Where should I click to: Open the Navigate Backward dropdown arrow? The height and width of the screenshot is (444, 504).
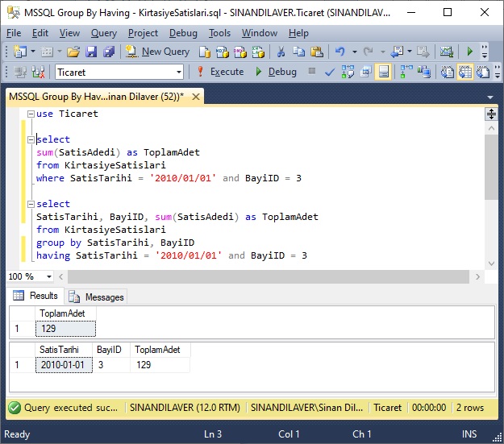pyautogui.click(x=410, y=52)
